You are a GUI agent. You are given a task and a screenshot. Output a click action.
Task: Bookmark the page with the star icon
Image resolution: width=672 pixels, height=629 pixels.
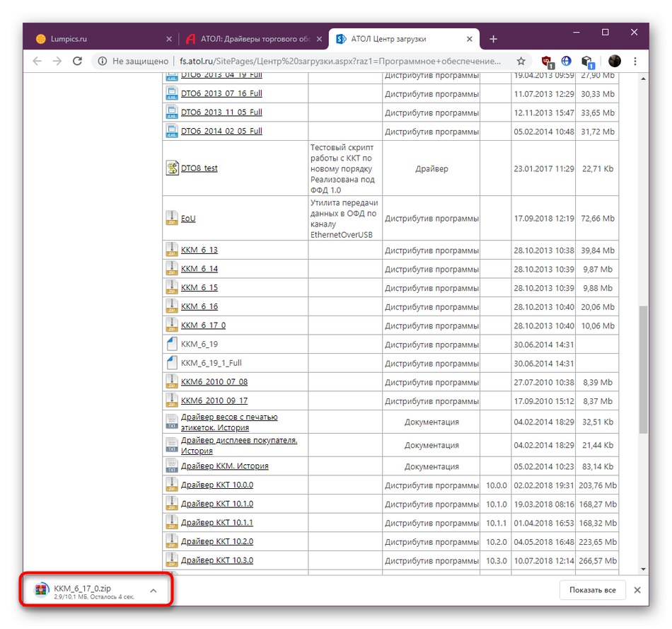pos(521,61)
